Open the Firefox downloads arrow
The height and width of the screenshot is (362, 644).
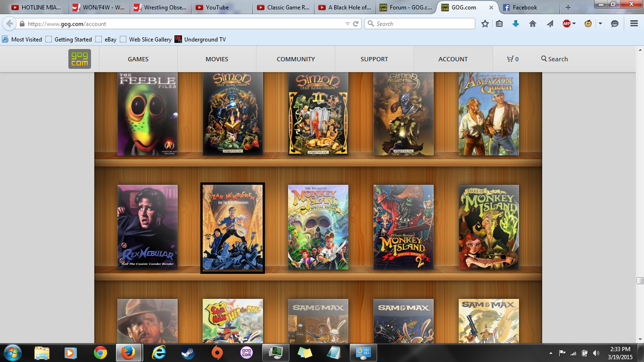516,24
